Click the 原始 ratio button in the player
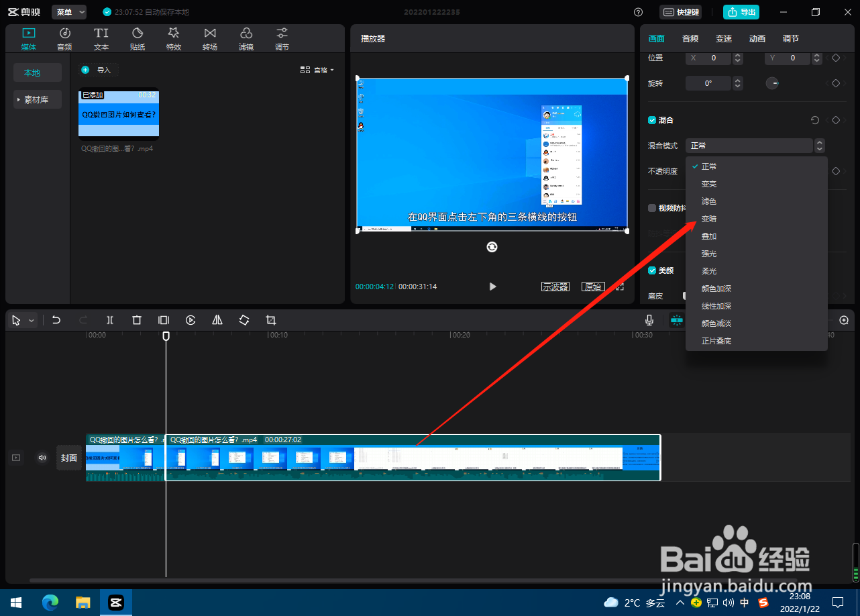The height and width of the screenshot is (616, 860). click(593, 287)
